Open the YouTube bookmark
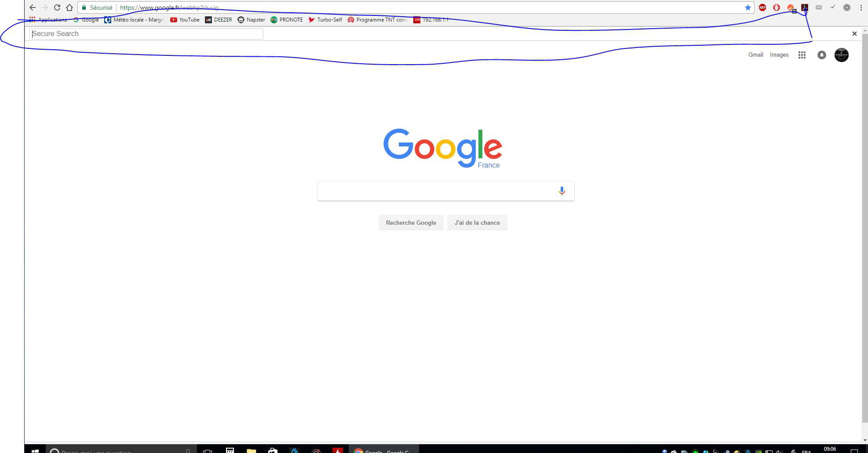Viewport: 868px width, 453px height. point(185,20)
